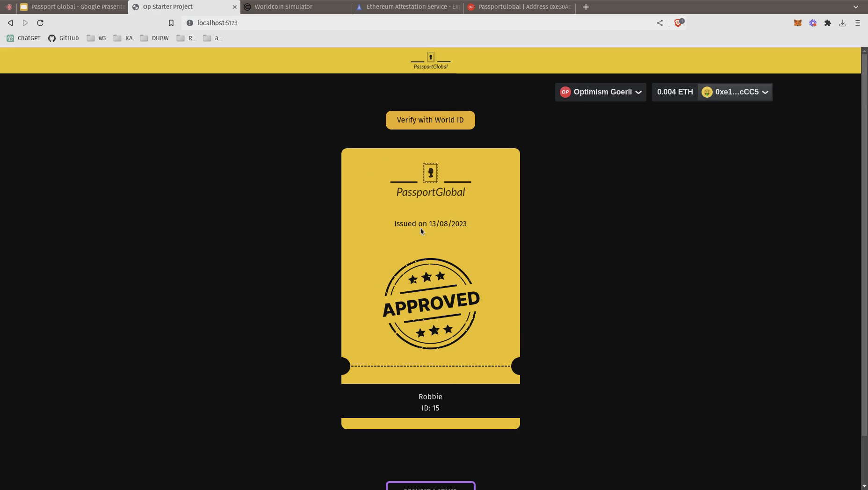This screenshot has height=490, width=868.
Task: Expand the 0xe1...cCC5 account dropdown
Action: point(735,92)
